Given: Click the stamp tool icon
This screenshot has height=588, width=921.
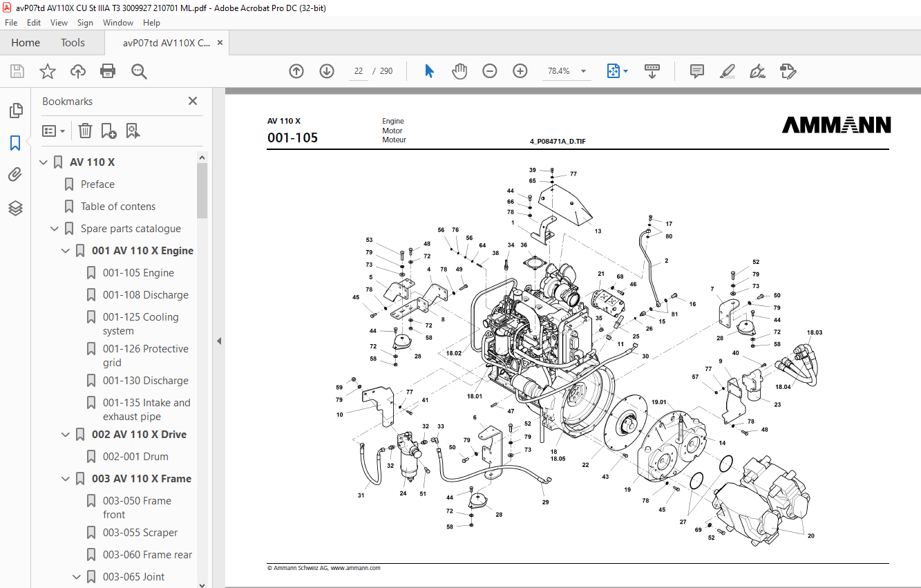Looking at the screenshot, I should (x=788, y=71).
